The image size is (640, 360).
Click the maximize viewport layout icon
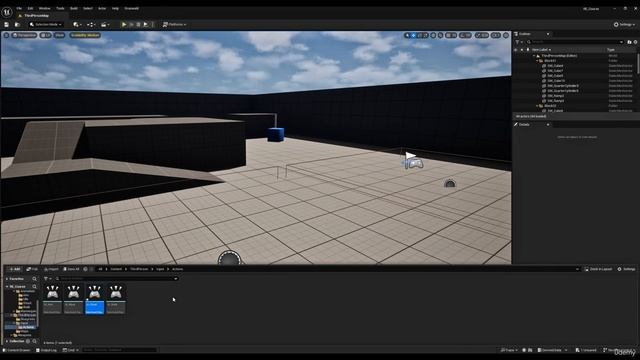point(506,36)
